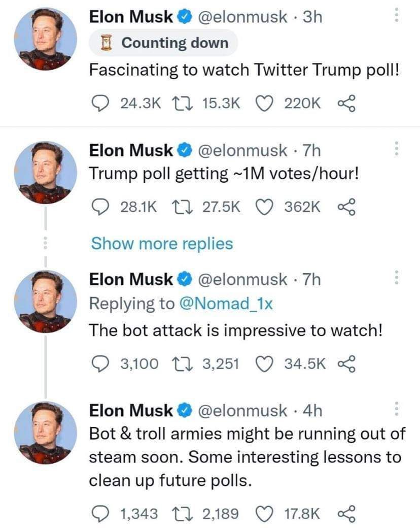Click the verified badge on the first tweet

click(x=184, y=17)
